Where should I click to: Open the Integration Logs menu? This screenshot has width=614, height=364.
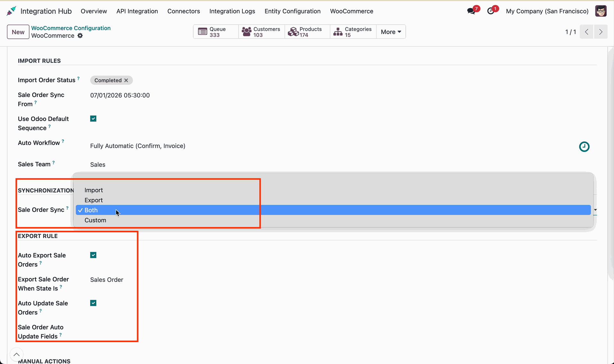pyautogui.click(x=232, y=11)
